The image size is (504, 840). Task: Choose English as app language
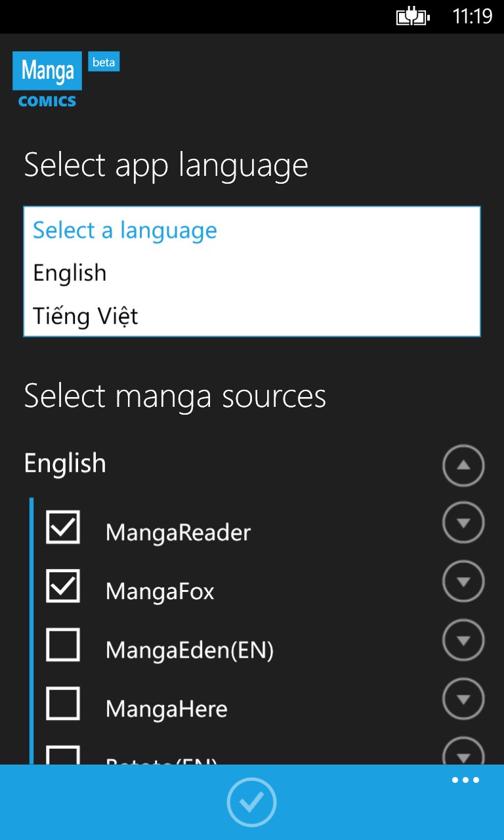point(70,273)
